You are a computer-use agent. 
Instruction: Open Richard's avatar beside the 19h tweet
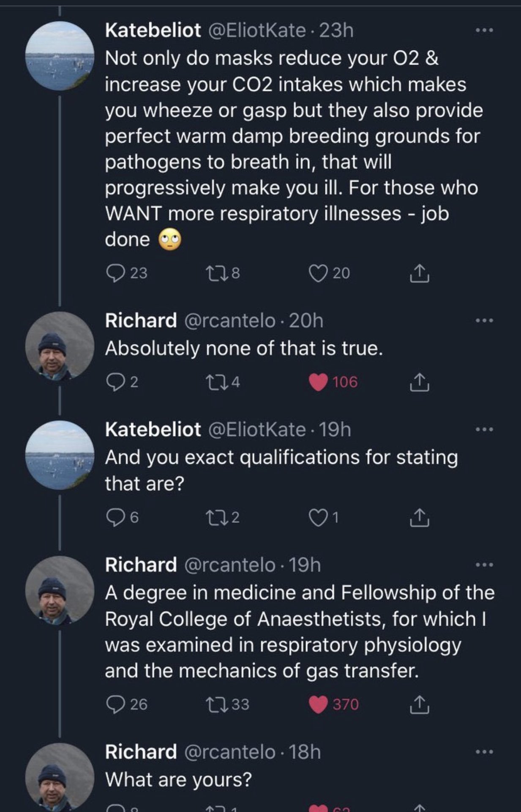[60, 590]
